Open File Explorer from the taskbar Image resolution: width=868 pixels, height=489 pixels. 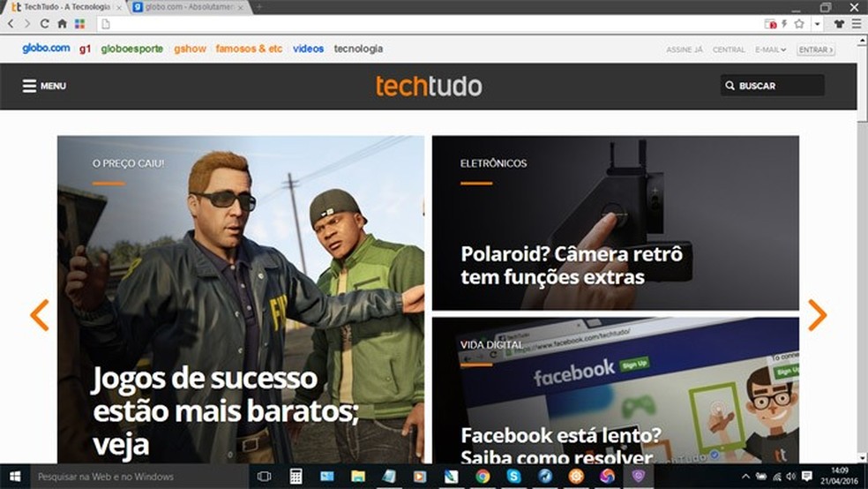(358, 477)
